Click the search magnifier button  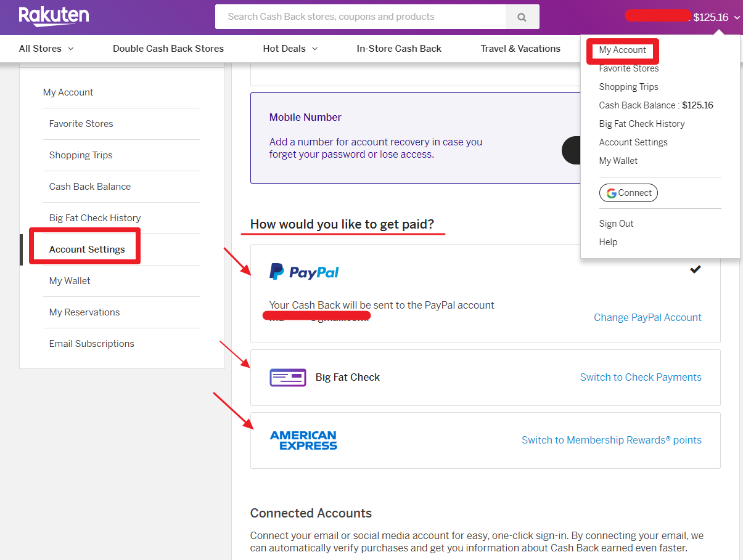[x=522, y=17]
